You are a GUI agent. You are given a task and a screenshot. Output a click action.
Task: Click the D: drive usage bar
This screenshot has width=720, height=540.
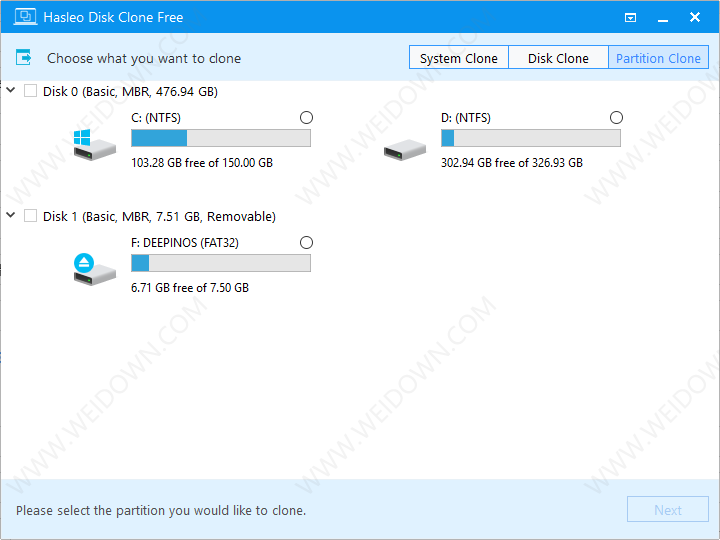point(531,138)
